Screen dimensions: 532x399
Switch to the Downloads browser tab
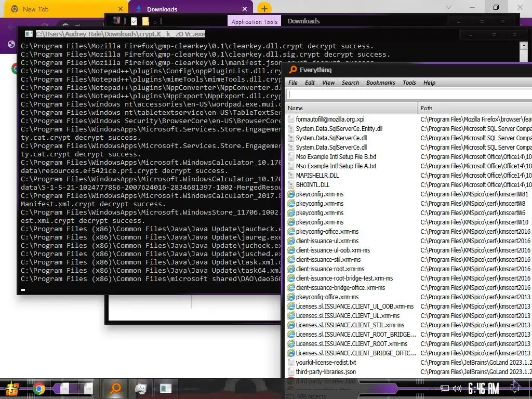[191, 9]
